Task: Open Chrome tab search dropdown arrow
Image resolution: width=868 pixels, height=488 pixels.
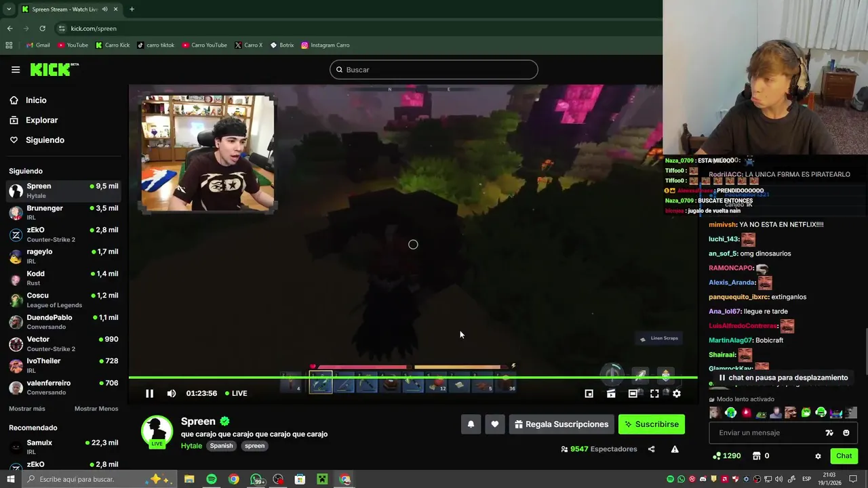Action: pos(9,9)
